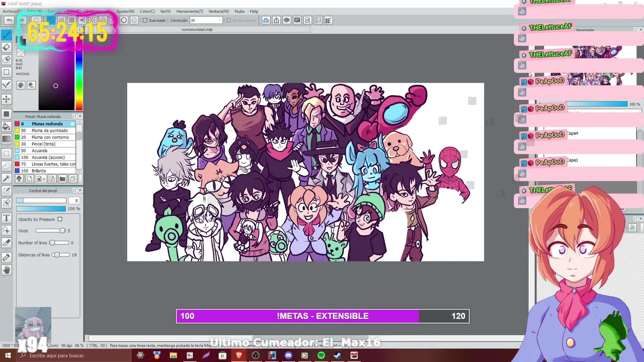Open the Ajustar(N) menu
The width and height of the screenshot is (644, 362).
[125, 11]
